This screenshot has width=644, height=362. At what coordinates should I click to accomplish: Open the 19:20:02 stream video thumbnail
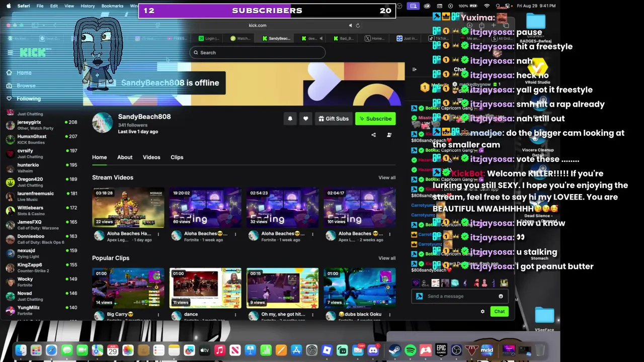click(x=205, y=207)
